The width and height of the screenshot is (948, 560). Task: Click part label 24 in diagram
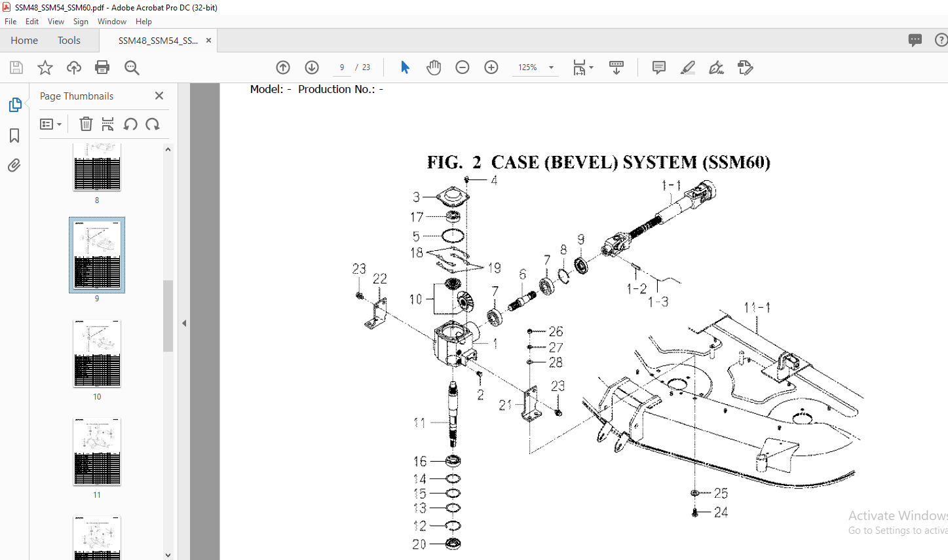721,512
